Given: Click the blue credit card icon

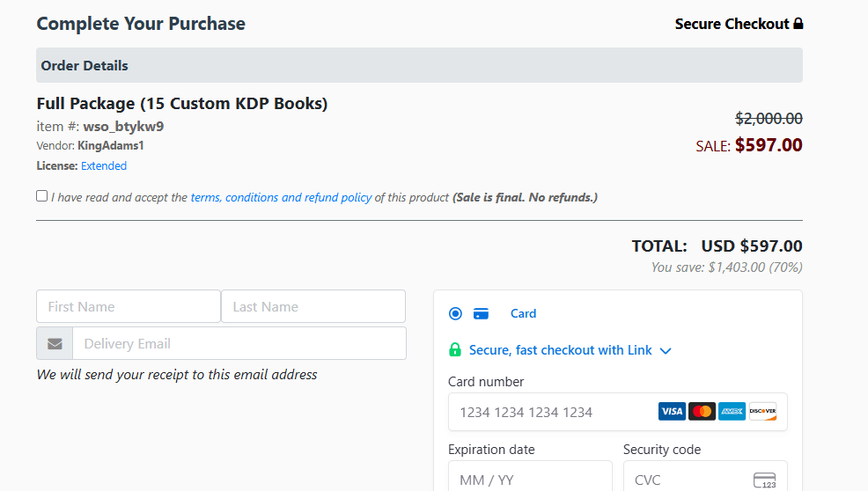Looking at the screenshot, I should coord(481,314).
